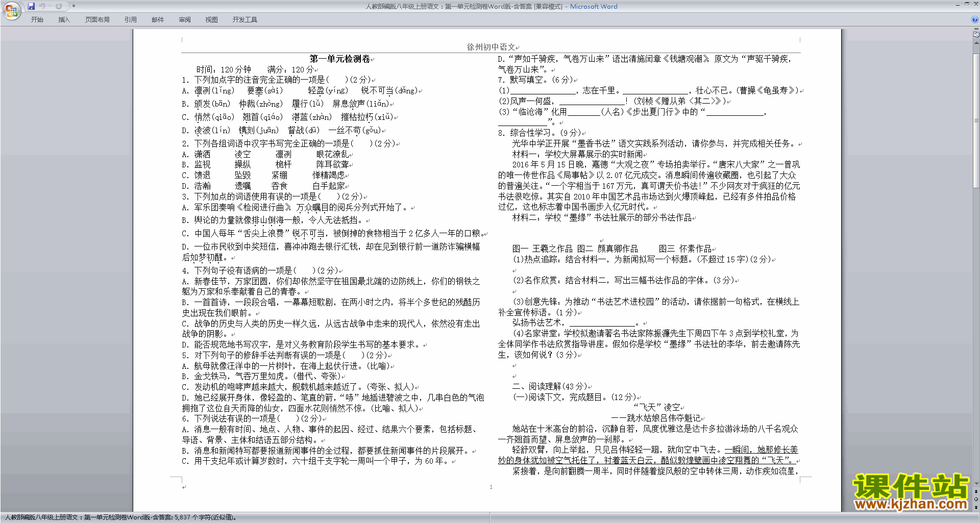Open Select Browse Object round button
Viewport: 980px width, 523px height.
point(976,499)
